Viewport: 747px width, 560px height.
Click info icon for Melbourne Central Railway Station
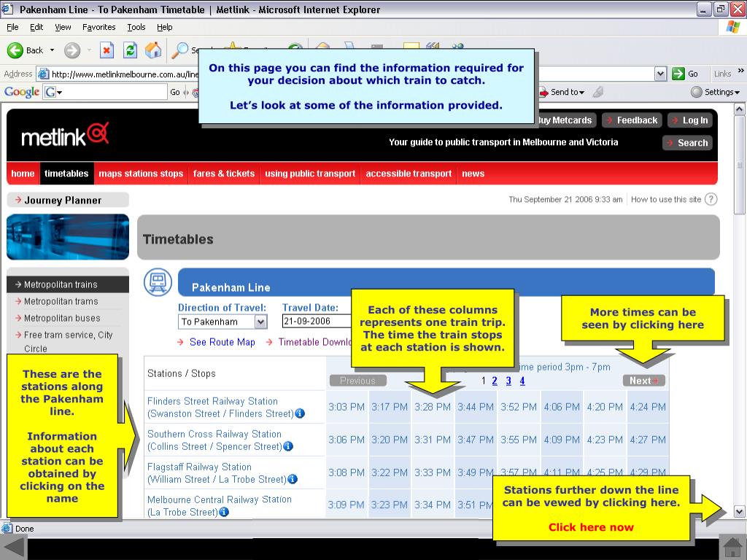[223, 512]
